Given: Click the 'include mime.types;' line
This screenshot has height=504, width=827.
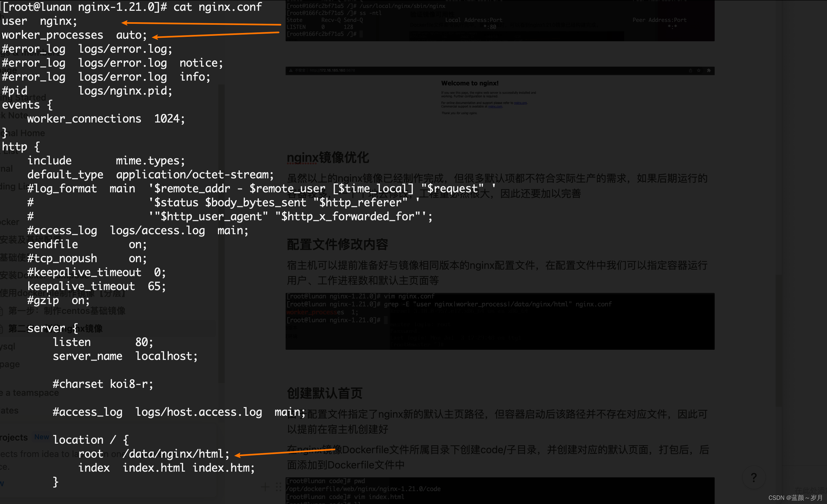Looking at the screenshot, I should pos(106,161).
